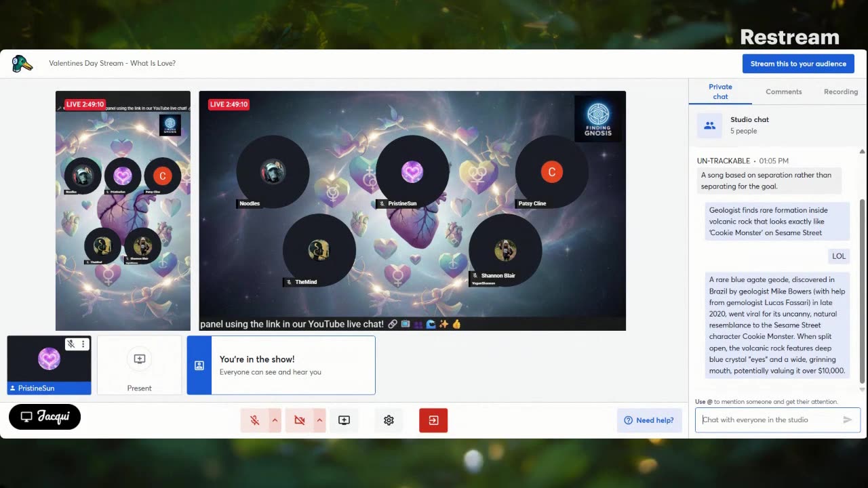Switch to Recording tab
Screen dimensions: 868x488
pos(841,91)
